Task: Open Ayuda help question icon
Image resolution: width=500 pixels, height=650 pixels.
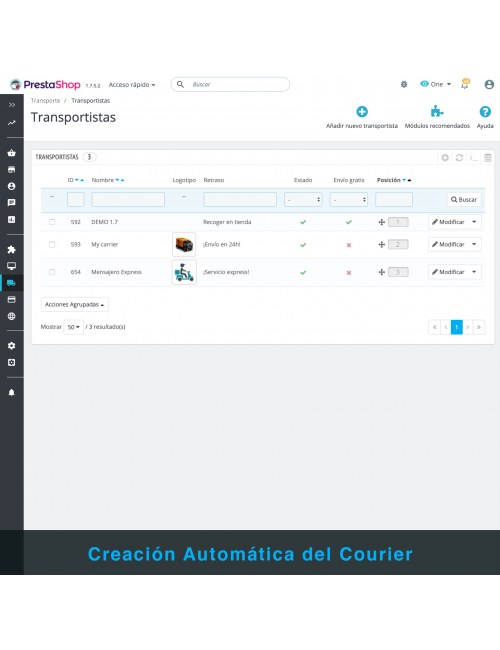Action: (x=485, y=112)
